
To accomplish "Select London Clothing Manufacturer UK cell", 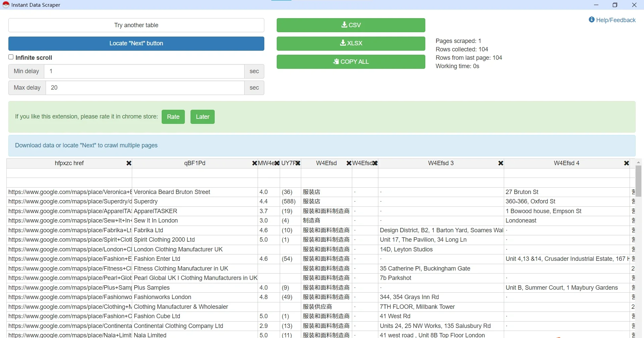I will 195,249.
